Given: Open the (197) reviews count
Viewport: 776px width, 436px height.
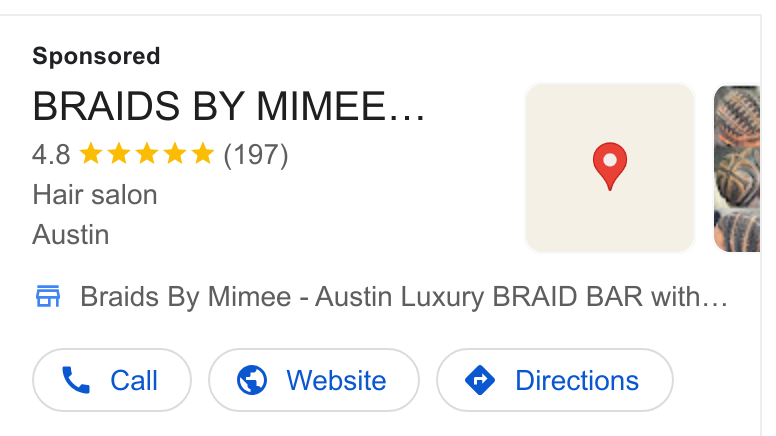Looking at the screenshot, I should [x=256, y=155].
